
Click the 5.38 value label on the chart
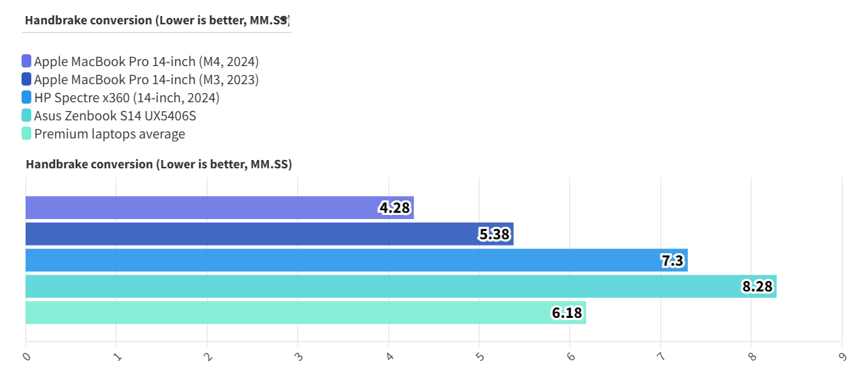click(x=495, y=234)
